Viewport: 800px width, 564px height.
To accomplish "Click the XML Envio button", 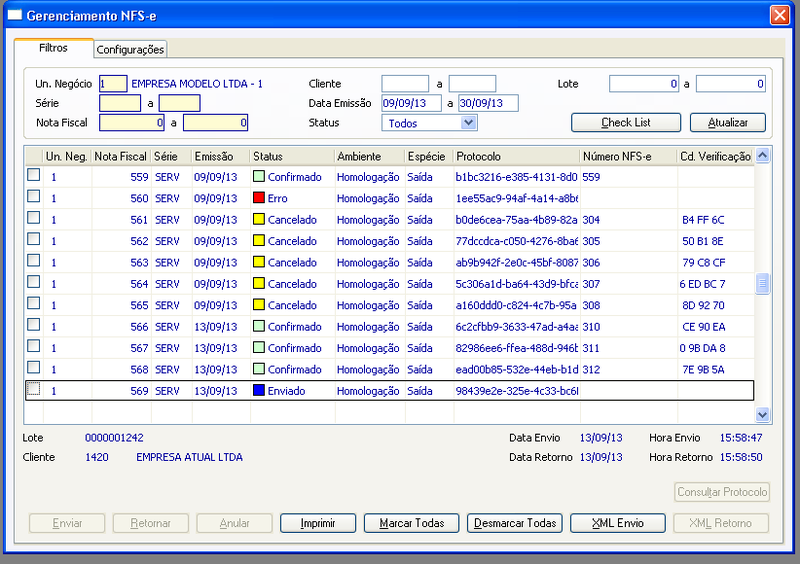I will [x=618, y=523].
